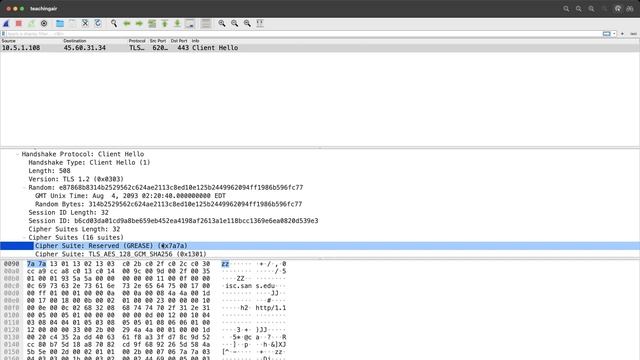Click ASCII text http/1.1 in hex pane
The image size is (640, 360).
(x=271, y=308)
